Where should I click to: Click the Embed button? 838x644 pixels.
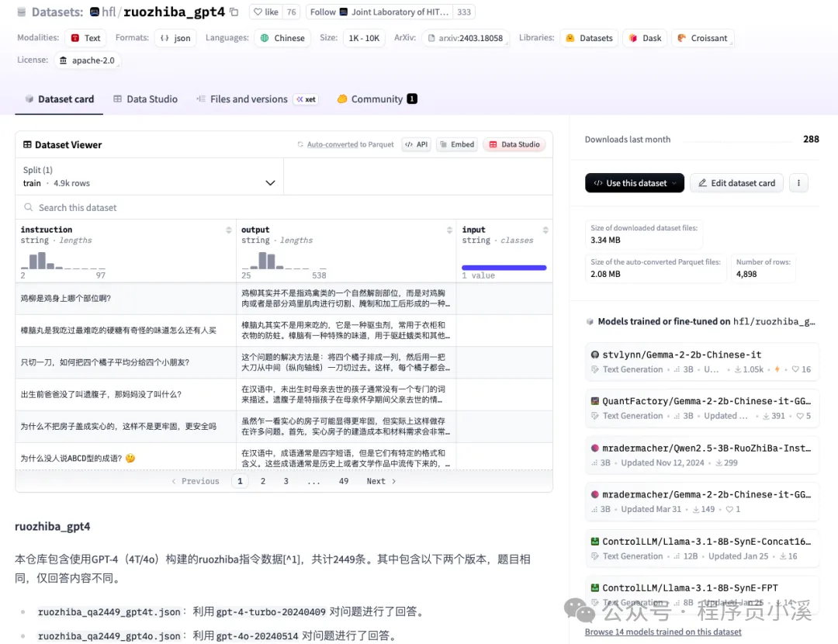457,144
